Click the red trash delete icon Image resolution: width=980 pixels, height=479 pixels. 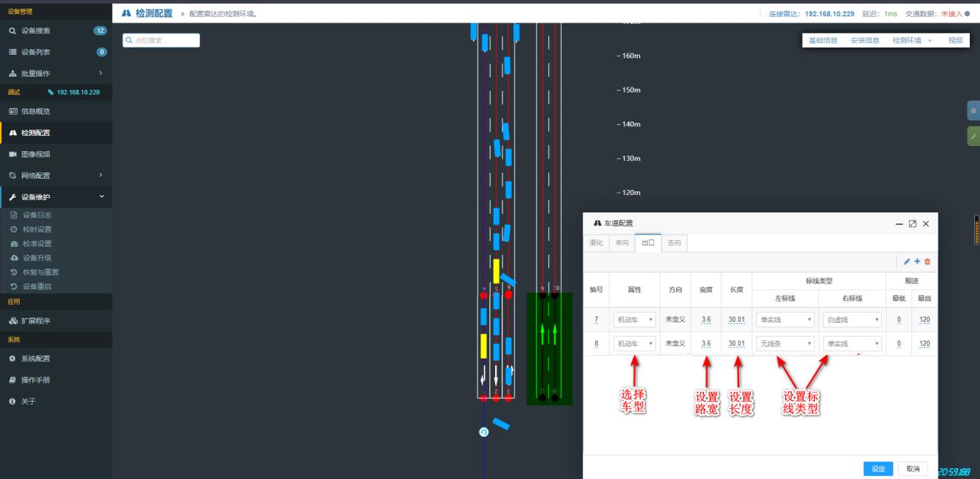[927, 261]
